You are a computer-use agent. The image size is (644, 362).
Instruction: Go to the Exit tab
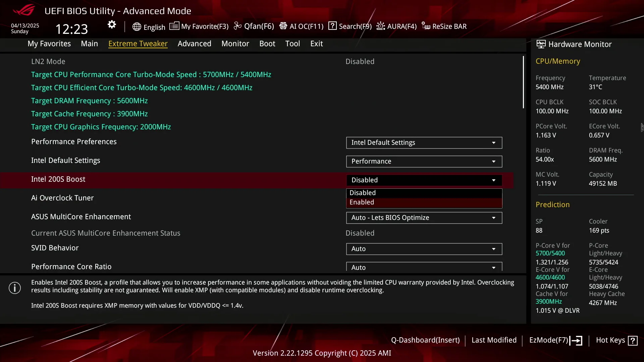(317, 44)
